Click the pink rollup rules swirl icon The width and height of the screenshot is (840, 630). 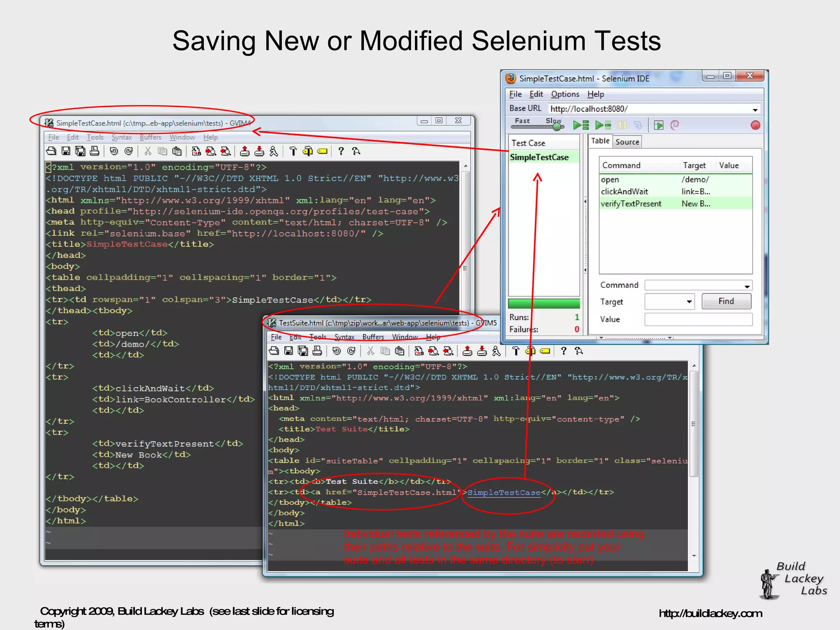coord(675,125)
